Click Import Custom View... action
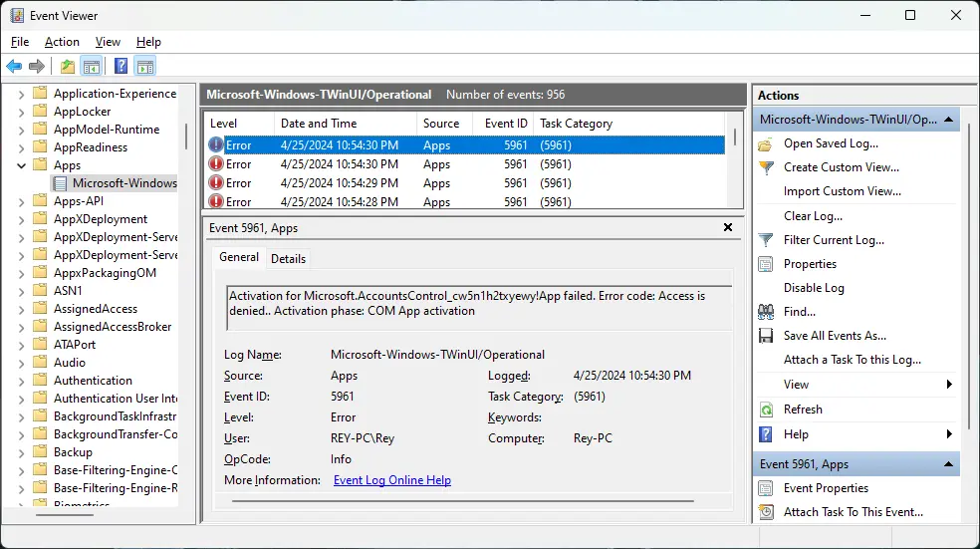The height and width of the screenshot is (549, 980). tap(843, 191)
